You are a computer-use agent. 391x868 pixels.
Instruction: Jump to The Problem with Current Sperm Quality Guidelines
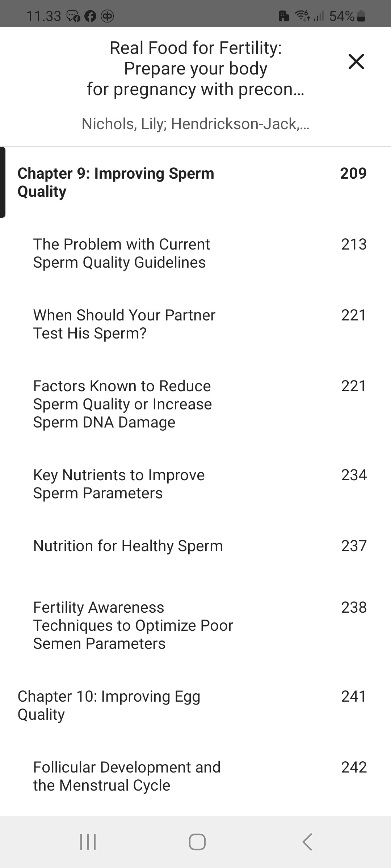click(121, 253)
